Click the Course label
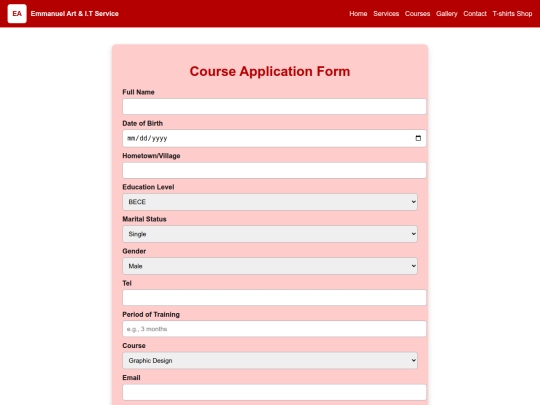Viewport: 540px width, 405px height. 134,345
